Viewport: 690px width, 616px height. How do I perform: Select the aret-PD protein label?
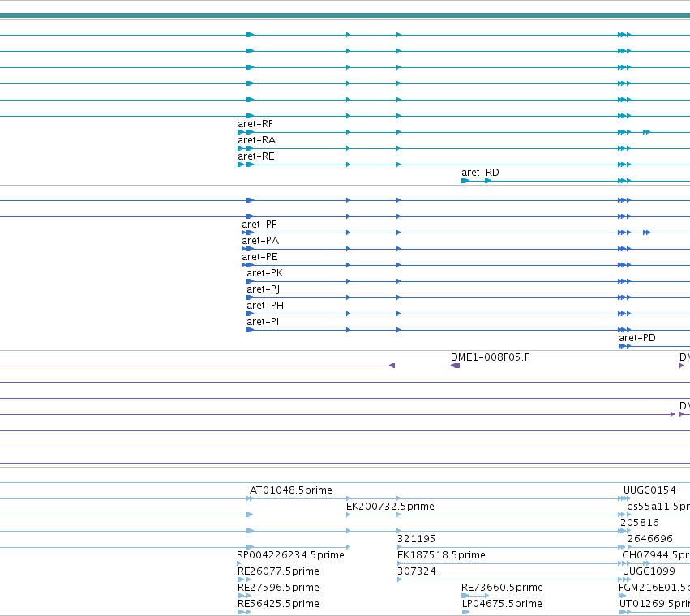click(x=637, y=338)
